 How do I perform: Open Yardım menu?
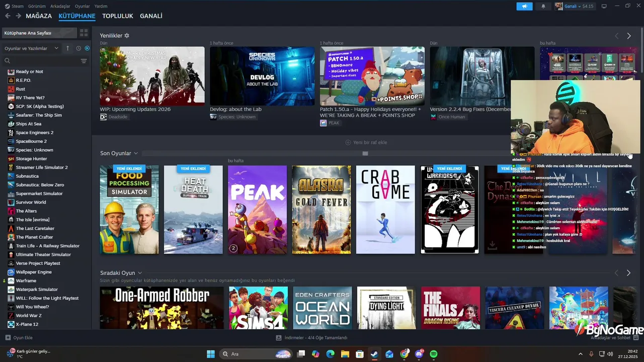pos(101,6)
